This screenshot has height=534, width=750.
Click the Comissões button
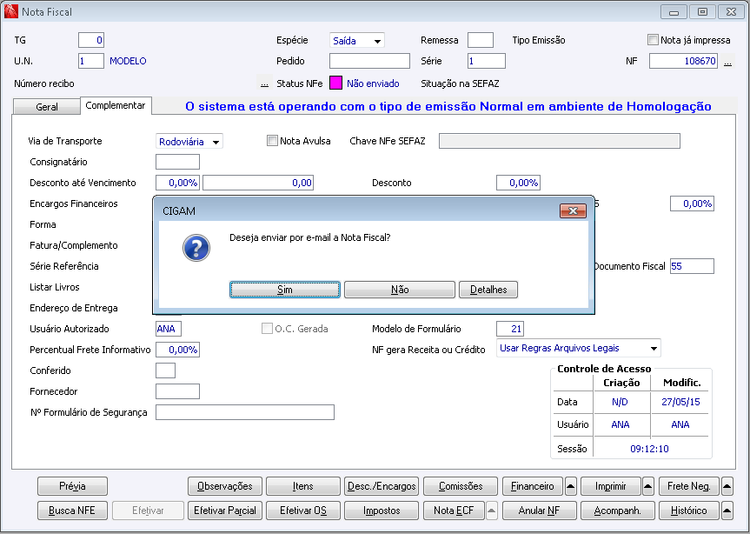pyautogui.click(x=460, y=486)
